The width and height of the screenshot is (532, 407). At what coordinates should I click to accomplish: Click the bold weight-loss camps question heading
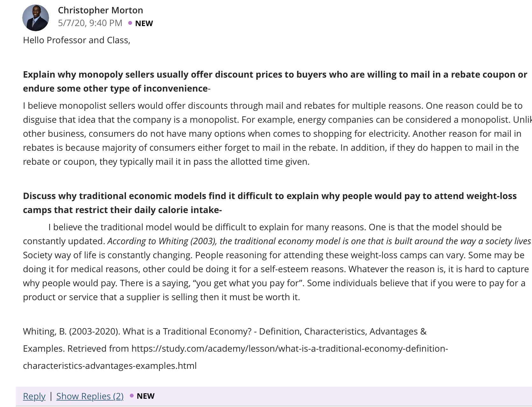point(270,203)
